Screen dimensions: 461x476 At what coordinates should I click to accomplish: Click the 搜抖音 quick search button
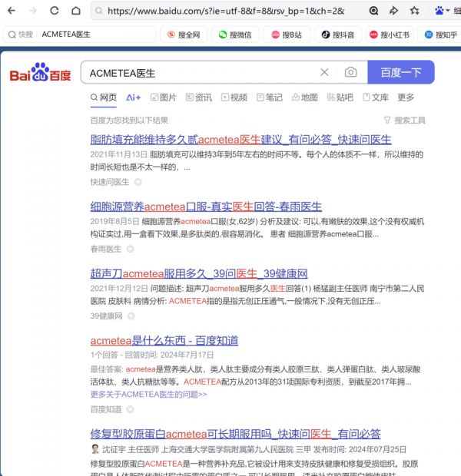coord(338,35)
